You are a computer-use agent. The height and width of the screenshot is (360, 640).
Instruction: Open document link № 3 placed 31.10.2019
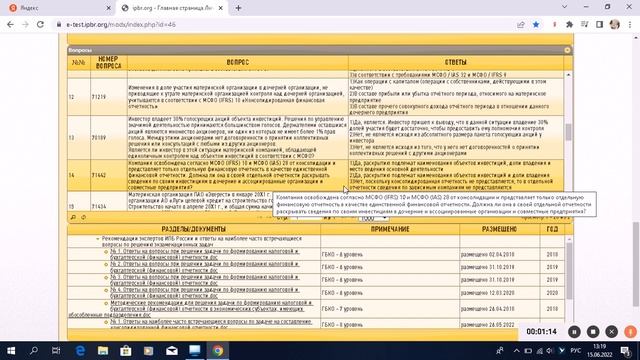[204, 280]
